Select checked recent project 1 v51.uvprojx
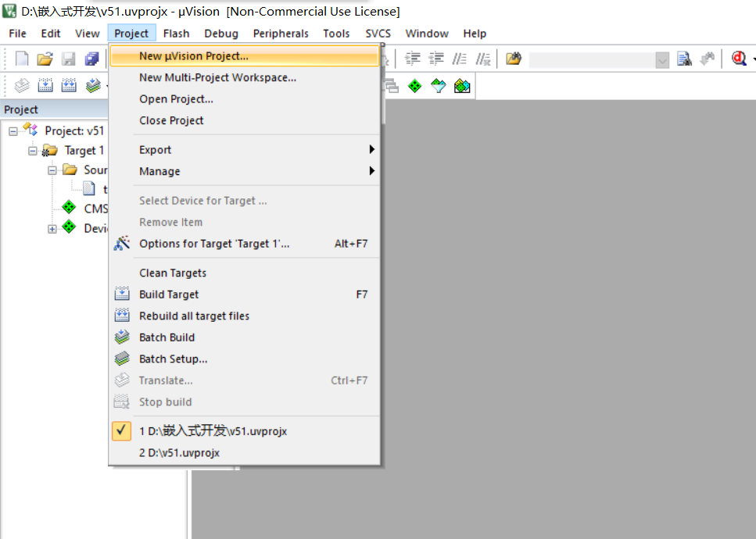756x539 pixels. click(245, 431)
